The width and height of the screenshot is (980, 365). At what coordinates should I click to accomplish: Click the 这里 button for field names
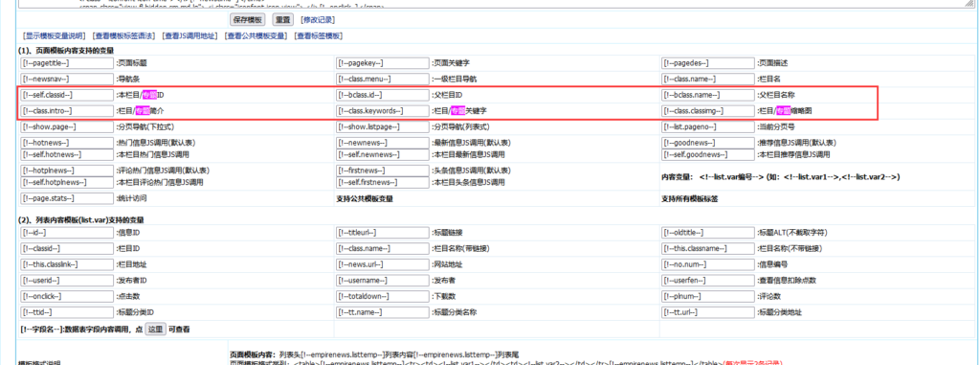pyautogui.click(x=155, y=330)
